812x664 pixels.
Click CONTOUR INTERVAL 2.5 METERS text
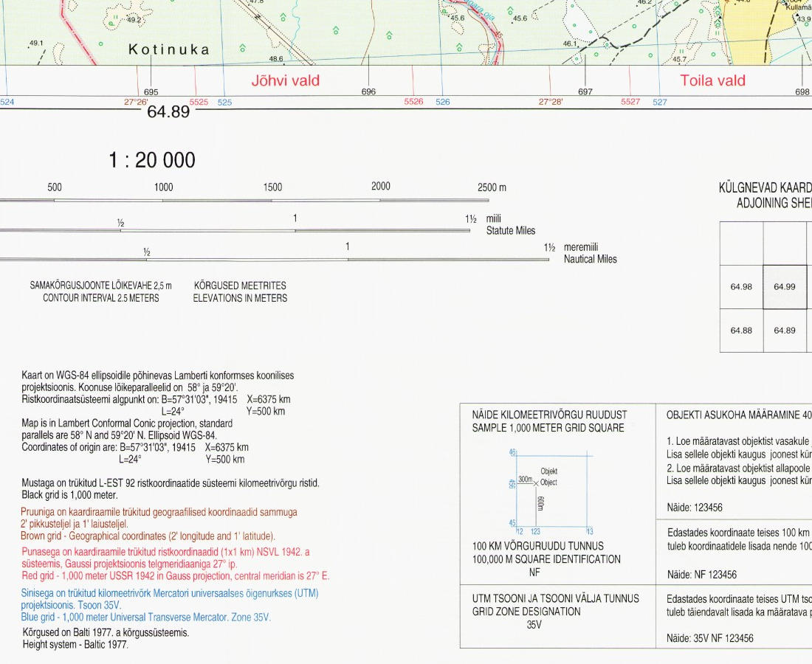tap(101, 298)
